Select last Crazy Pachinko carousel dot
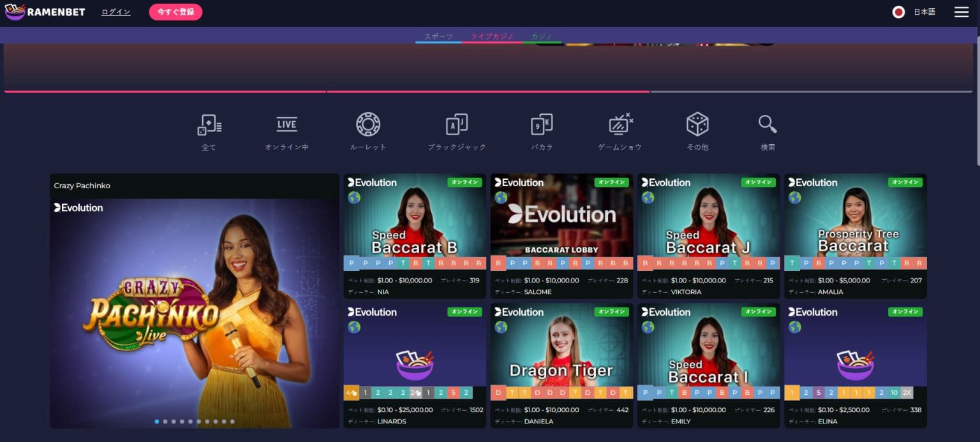 coord(232,422)
